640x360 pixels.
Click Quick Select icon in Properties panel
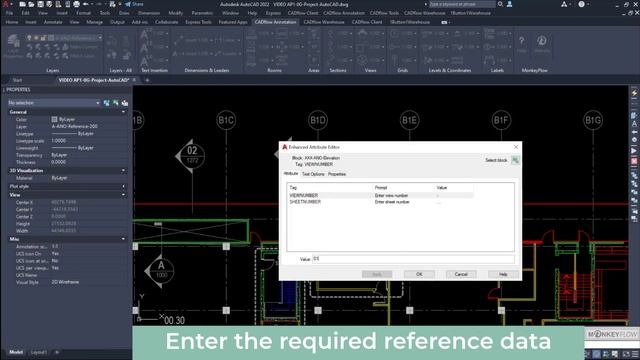pyautogui.click(x=125, y=103)
